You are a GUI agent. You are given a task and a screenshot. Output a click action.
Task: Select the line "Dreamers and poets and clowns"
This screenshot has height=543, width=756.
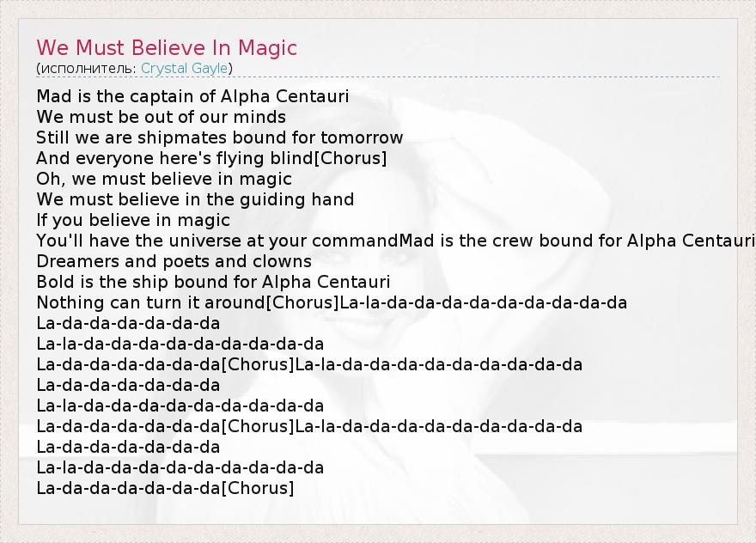(x=174, y=261)
